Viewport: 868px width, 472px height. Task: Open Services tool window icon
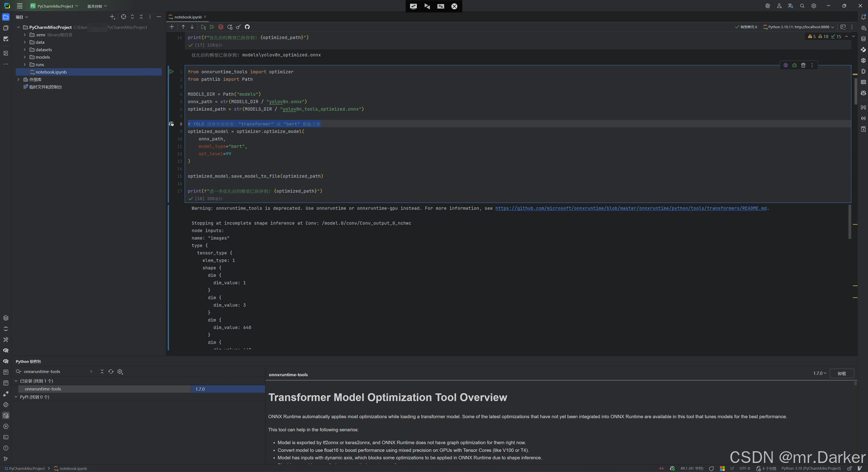(x=6, y=426)
